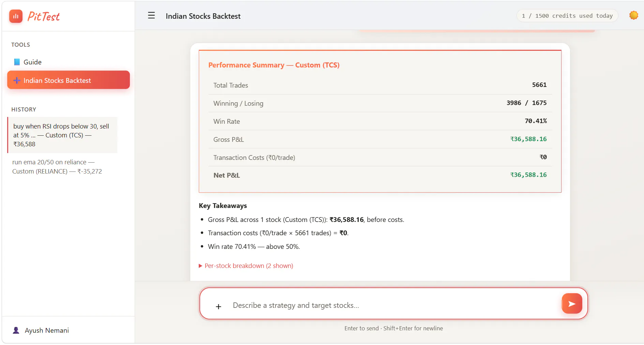Click the Indian Stocks Backtest page title
This screenshot has width=644, height=345.
(x=203, y=16)
